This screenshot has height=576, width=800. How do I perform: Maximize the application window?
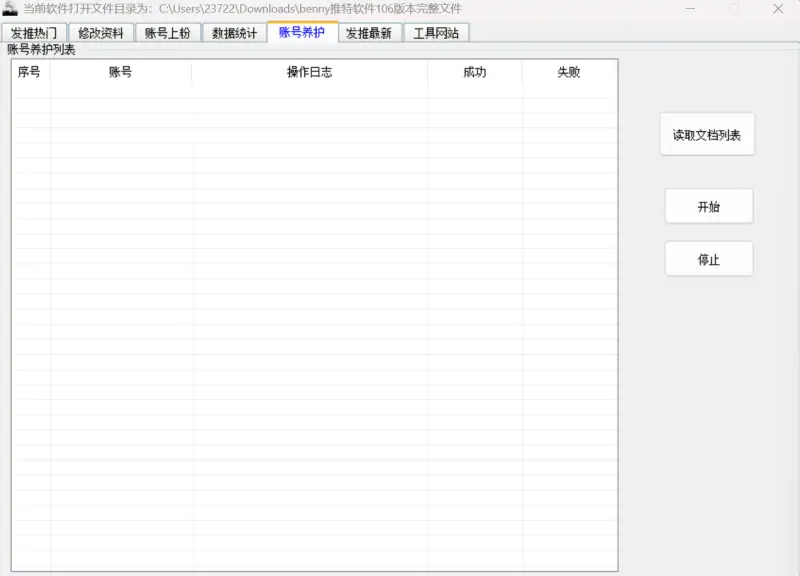[x=734, y=9]
